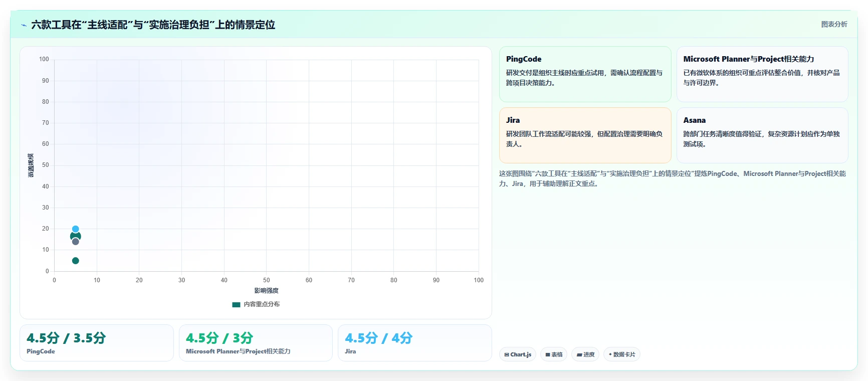Click the 覆盖规模 y-axis label
This screenshot has width=868, height=381.
pyautogui.click(x=31, y=165)
